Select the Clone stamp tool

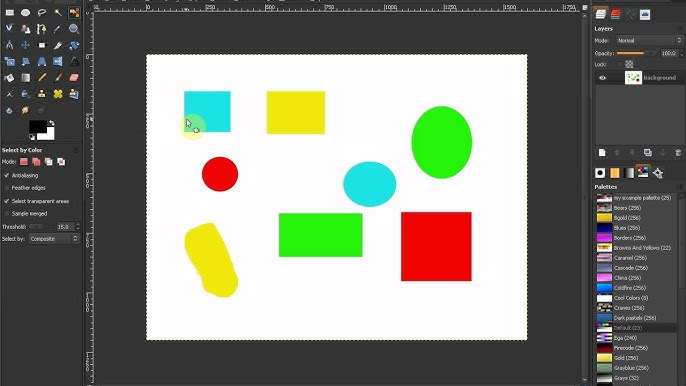[42, 94]
